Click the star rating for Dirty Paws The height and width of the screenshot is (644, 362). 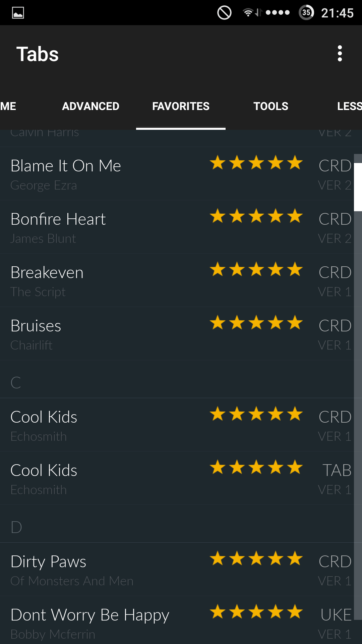[x=256, y=558]
